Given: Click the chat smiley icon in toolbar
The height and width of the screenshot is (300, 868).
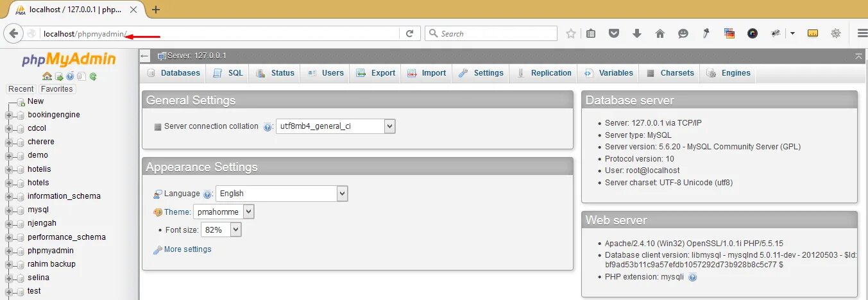Looking at the screenshot, I should (x=683, y=33).
